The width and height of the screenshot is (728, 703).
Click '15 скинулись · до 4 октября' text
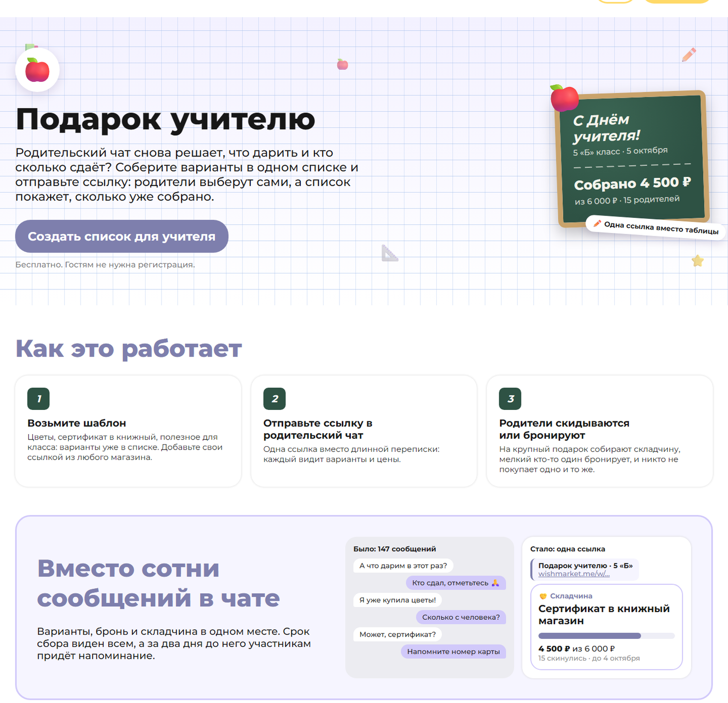point(589,658)
